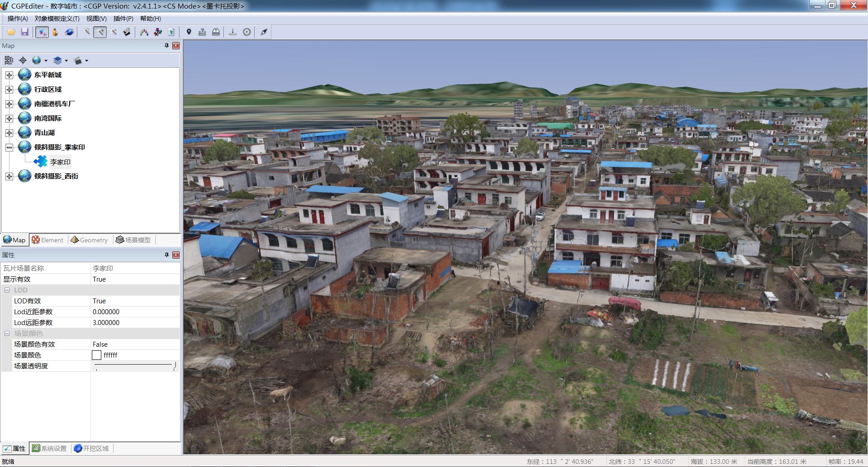Click the red and green arches icon
This screenshot has width=868, height=467.
pyautogui.click(x=144, y=32)
